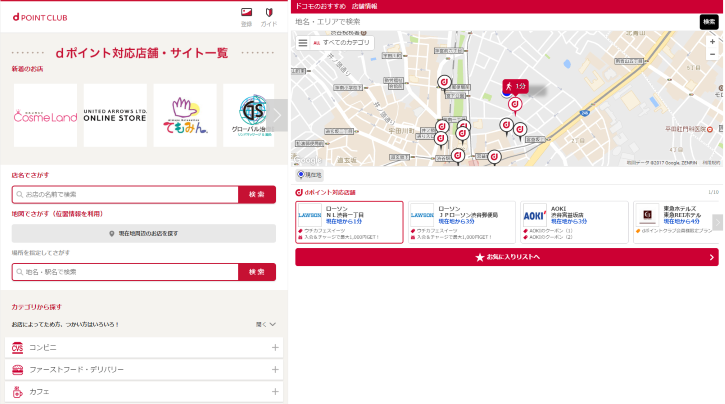
Task: Open the United Arrows Online Store thumbnail
Action: (x=115, y=116)
